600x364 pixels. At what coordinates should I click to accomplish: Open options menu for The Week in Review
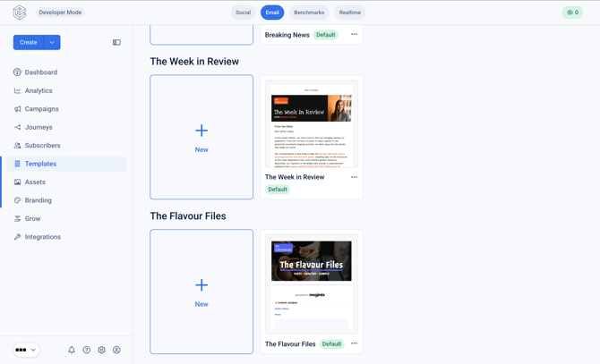354,177
